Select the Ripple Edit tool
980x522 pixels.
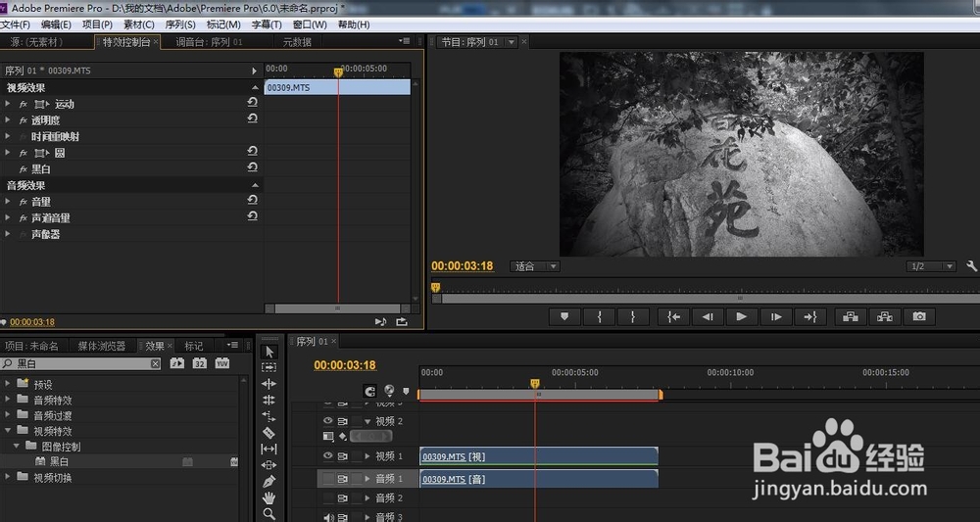pyautogui.click(x=269, y=384)
